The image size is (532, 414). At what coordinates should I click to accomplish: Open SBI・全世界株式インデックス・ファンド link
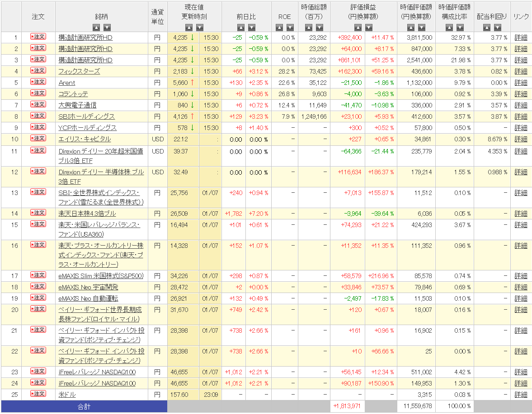[x=101, y=197]
